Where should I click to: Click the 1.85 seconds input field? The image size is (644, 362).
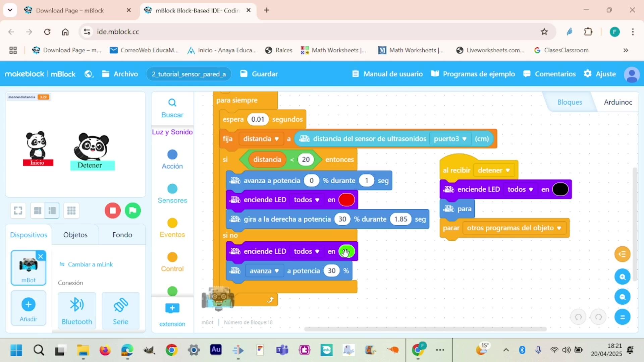[400, 219]
